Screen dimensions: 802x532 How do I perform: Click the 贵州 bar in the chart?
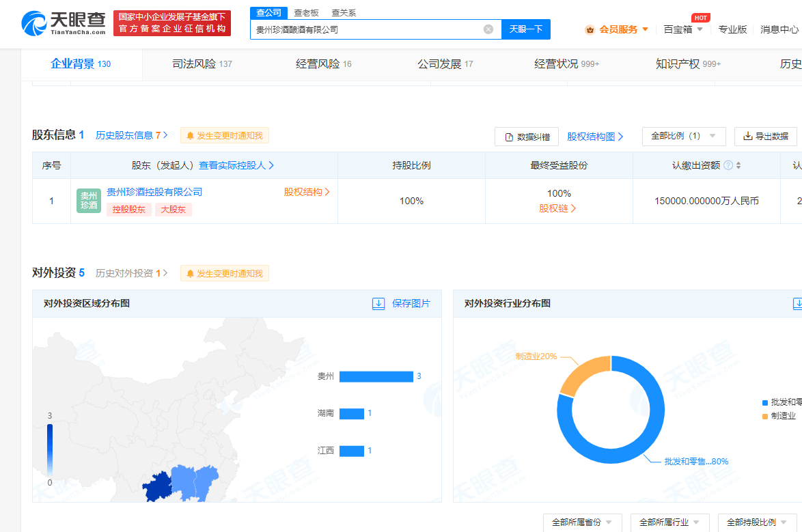[376, 376]
